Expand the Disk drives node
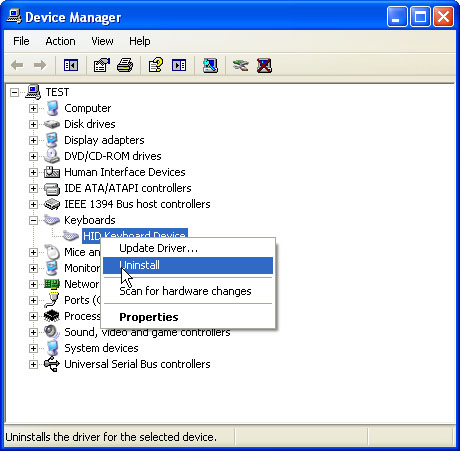This screenshot has width=460, height=451. coord(33,124)
